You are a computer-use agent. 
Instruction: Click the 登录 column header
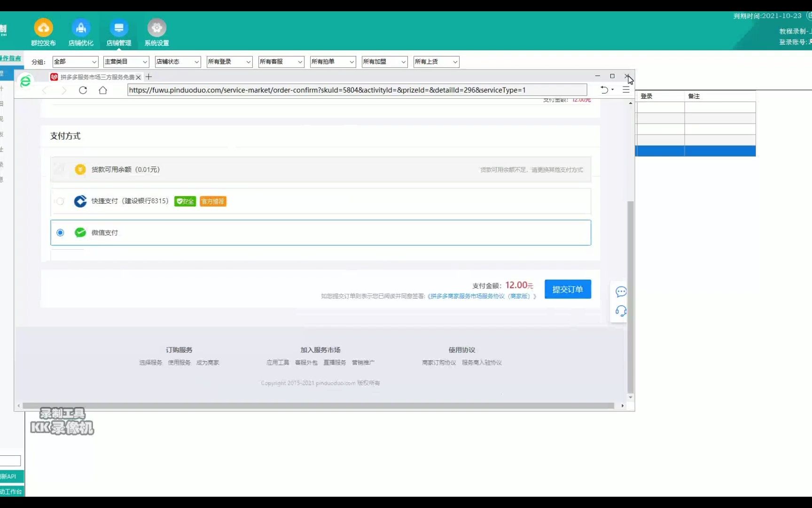point(660,96)
